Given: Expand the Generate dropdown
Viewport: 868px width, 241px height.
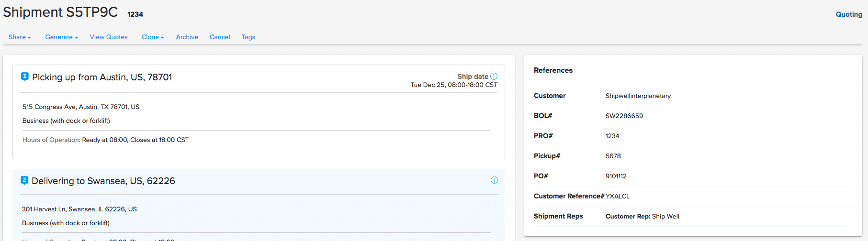Looking at the screenshot, I should point(61,37).
